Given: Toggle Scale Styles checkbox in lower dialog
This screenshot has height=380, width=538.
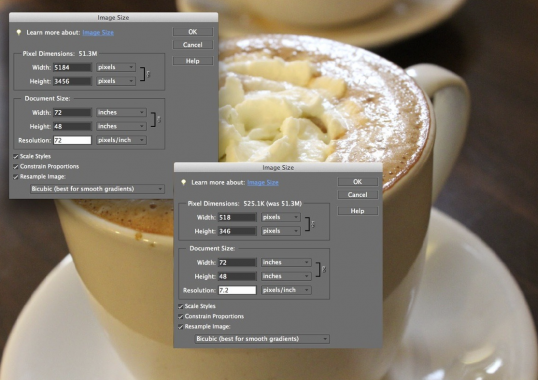Looking at the screenshot, I should (181, 306).
